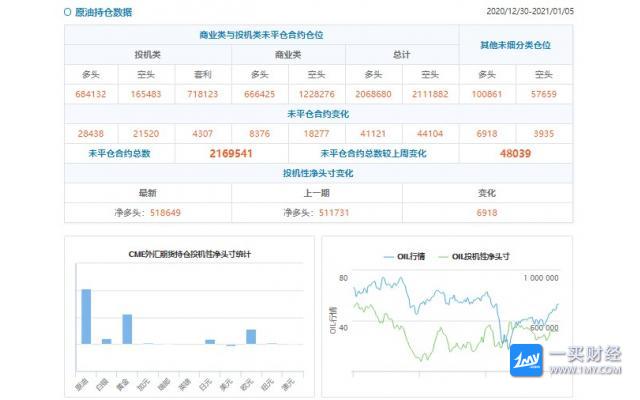Click the value 666425

coord(260,94)
